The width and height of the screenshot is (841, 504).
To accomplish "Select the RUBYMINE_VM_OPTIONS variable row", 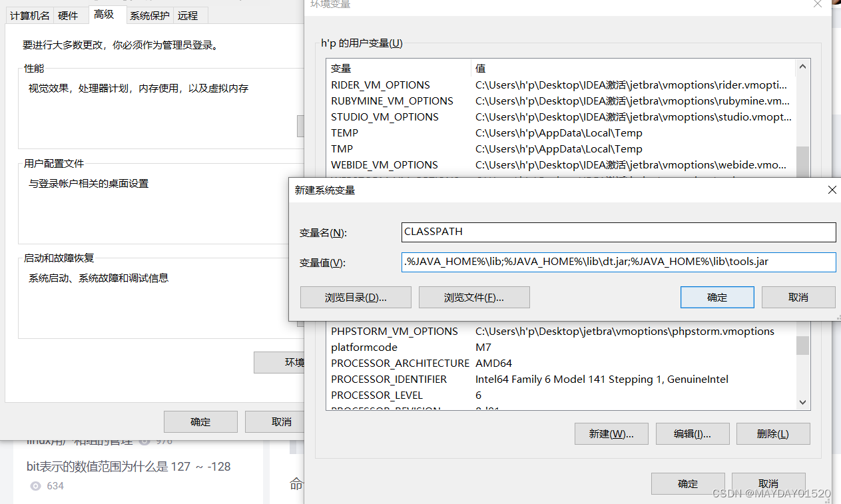I will [561, 101].
